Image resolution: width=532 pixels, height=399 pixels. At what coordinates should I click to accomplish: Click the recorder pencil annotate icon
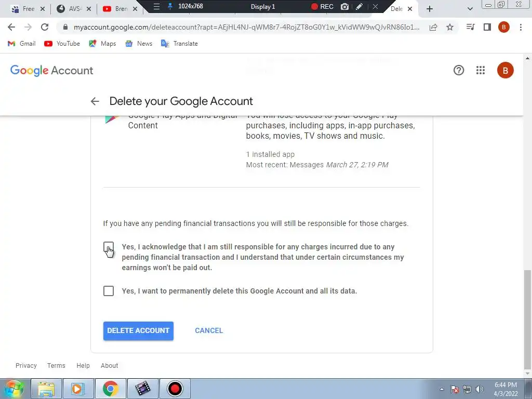click(x=360, y=6)
